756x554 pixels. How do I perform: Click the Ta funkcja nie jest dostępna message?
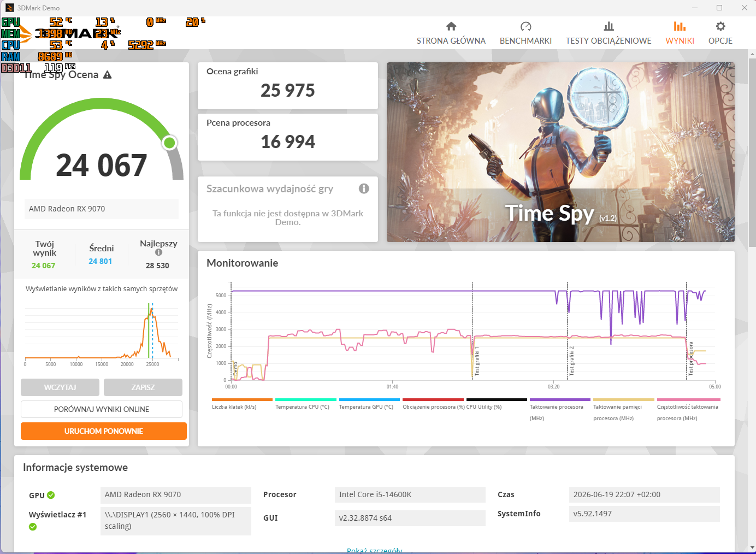click(x=288, y=217)
